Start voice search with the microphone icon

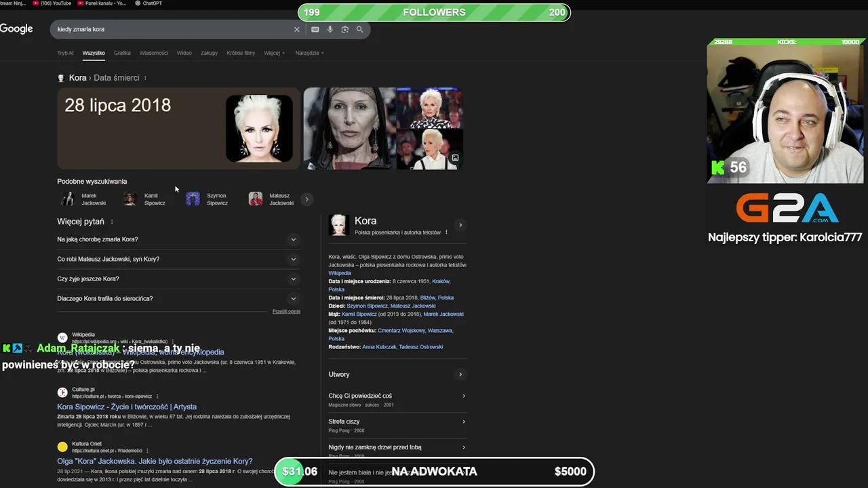pos(330,29)
